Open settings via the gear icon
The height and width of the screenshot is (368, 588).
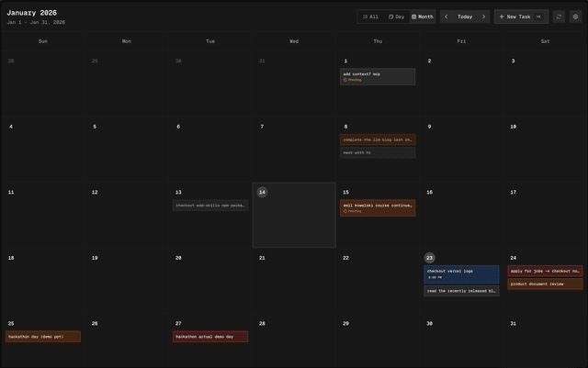pyautogui.click(x=575, y=17)
